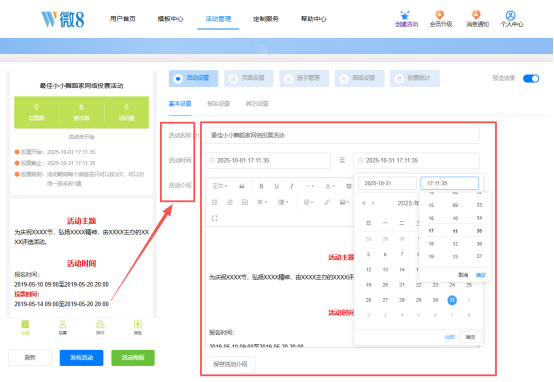Click the 刷新 button
554x382 pixels.
(x=30, y=358)
